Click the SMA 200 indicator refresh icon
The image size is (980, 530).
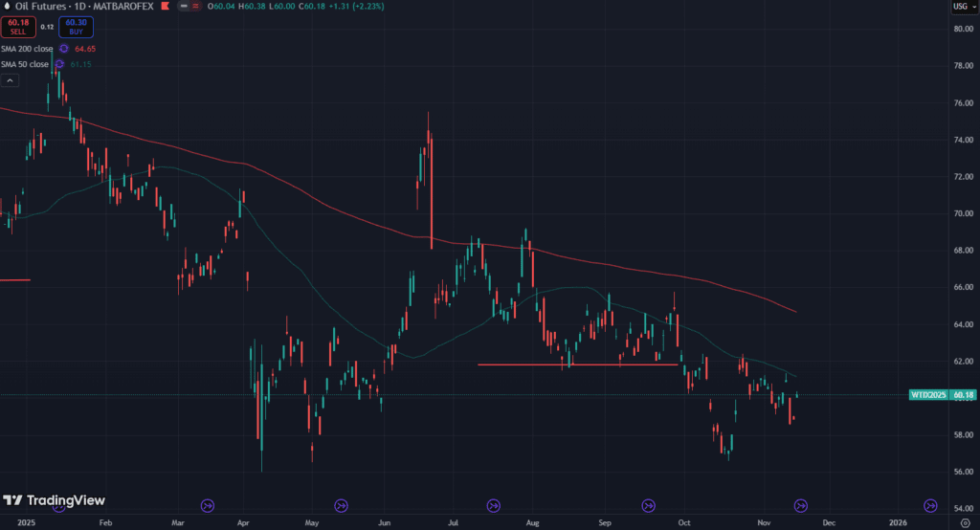[x=64, y=48]
